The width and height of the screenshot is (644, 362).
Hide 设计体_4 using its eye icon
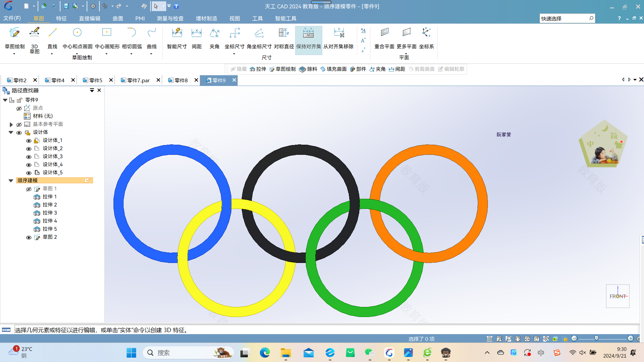click(x=29, y=165)
